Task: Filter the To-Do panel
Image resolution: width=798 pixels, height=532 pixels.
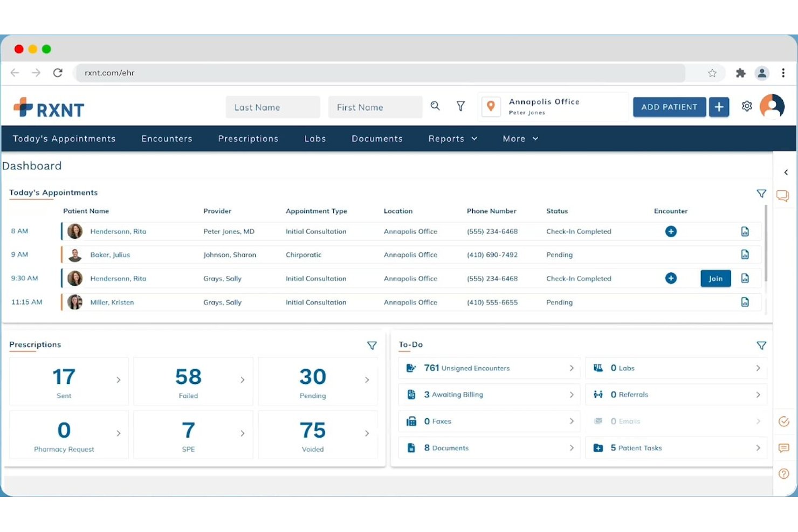Action: click(761, 346)
